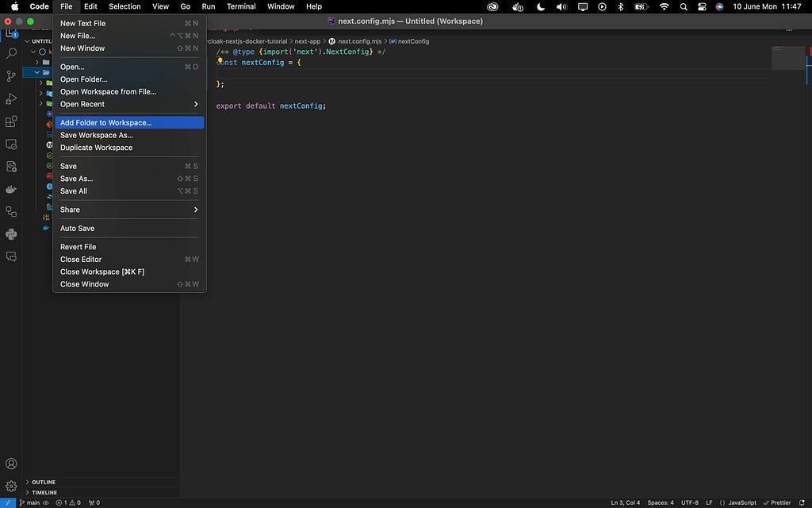Image resolution: width=812 pixels, height=508 pixels.
Task: Choose Close Window menu item
Action: click(x=129, y=284)
